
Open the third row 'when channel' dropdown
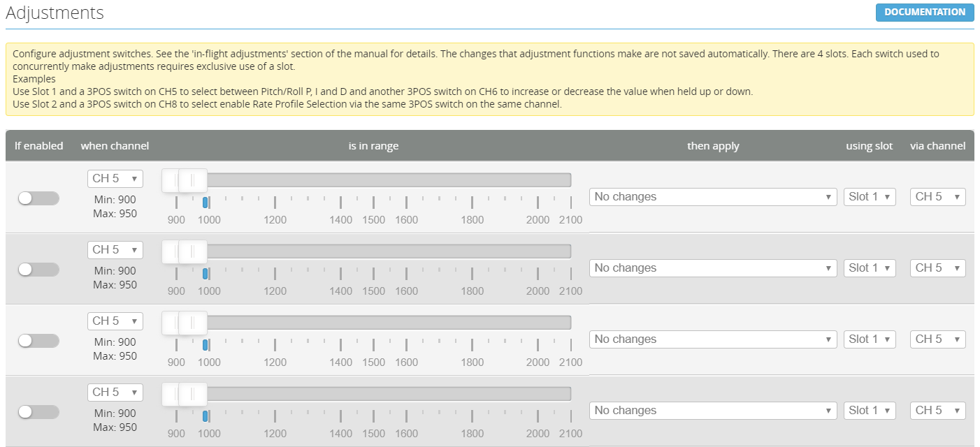click(x=115, y=321)
